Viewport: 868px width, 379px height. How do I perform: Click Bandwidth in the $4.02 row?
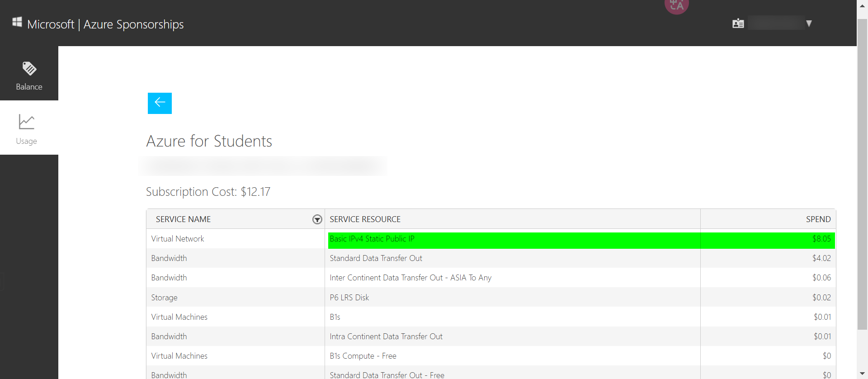click(169, 258)
